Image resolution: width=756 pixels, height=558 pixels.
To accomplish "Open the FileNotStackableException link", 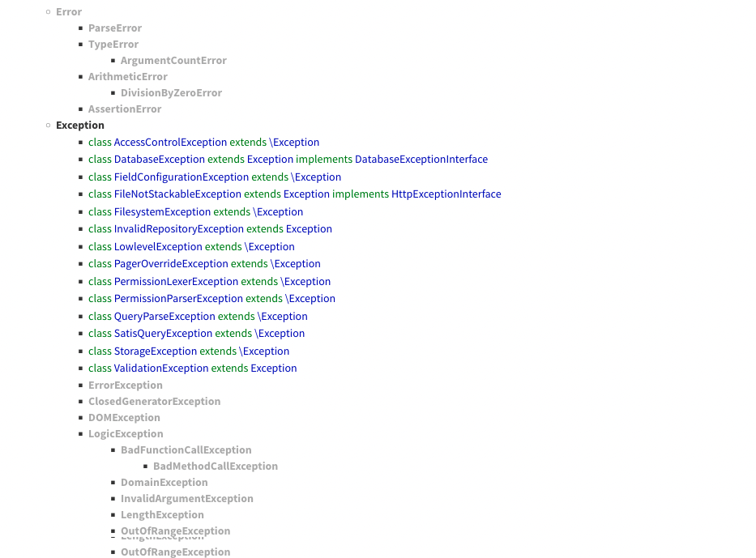I will click(177, 194).
